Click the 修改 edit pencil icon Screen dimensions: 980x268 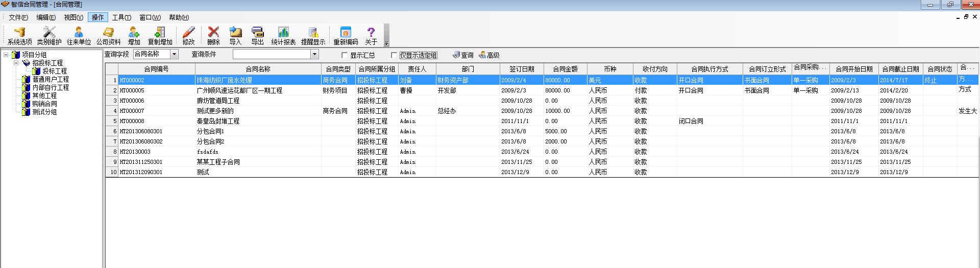tap(188, 35)
